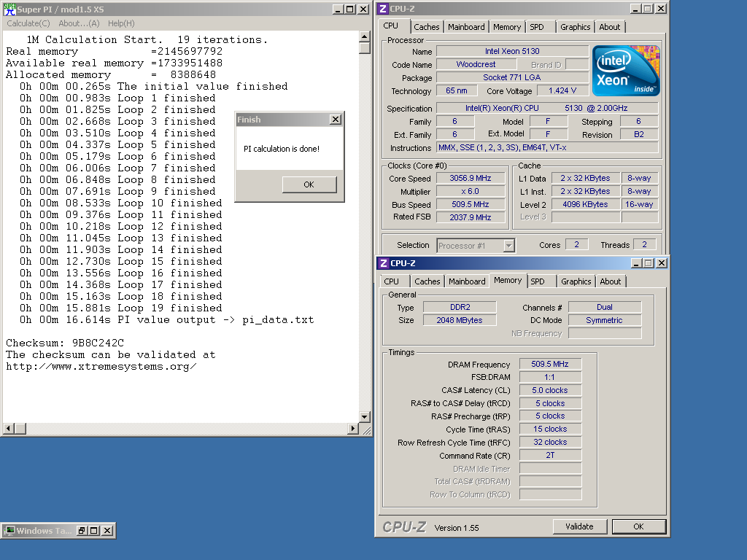Click the upper CPU-Z window Z icon
The width and height of the screenshot is (747, 560).
click(383, 9)
